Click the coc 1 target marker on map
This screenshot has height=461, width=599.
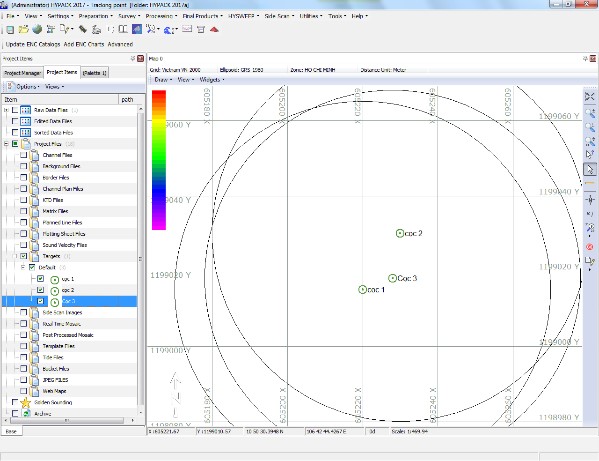362,290
